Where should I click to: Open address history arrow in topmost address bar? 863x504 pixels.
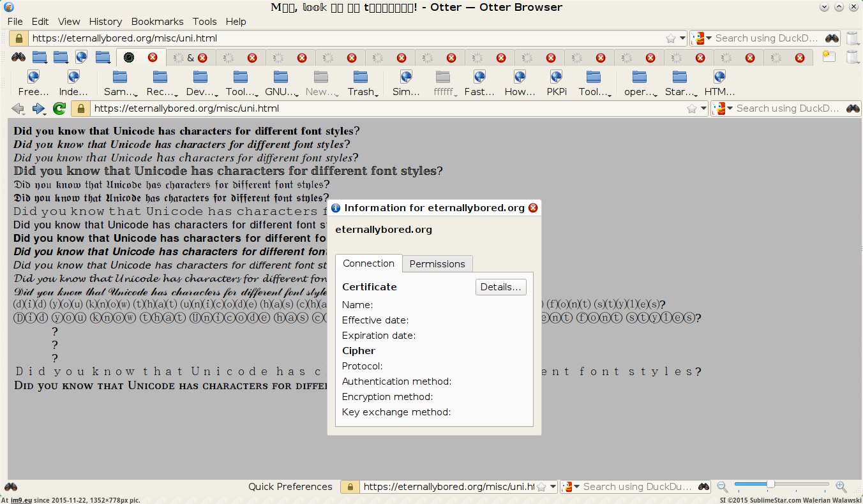[682, 38]
